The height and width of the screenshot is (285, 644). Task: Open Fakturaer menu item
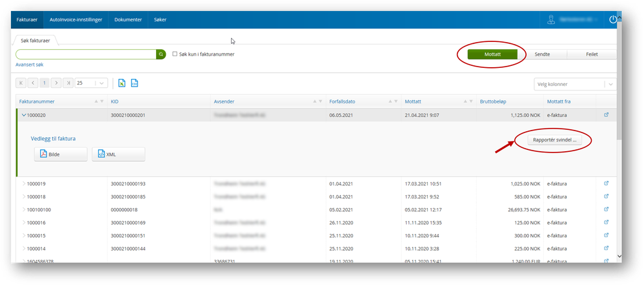[x=26, y=20]
